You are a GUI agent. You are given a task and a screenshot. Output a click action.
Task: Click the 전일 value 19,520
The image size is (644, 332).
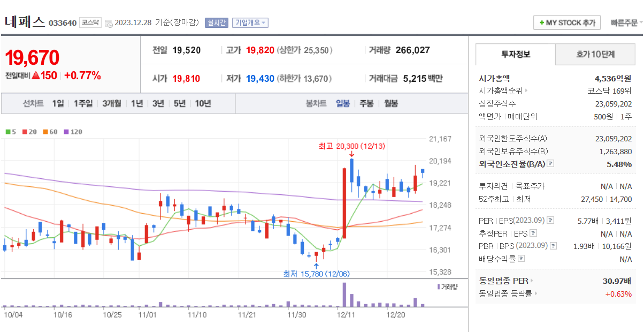click(x=187, y=50)
